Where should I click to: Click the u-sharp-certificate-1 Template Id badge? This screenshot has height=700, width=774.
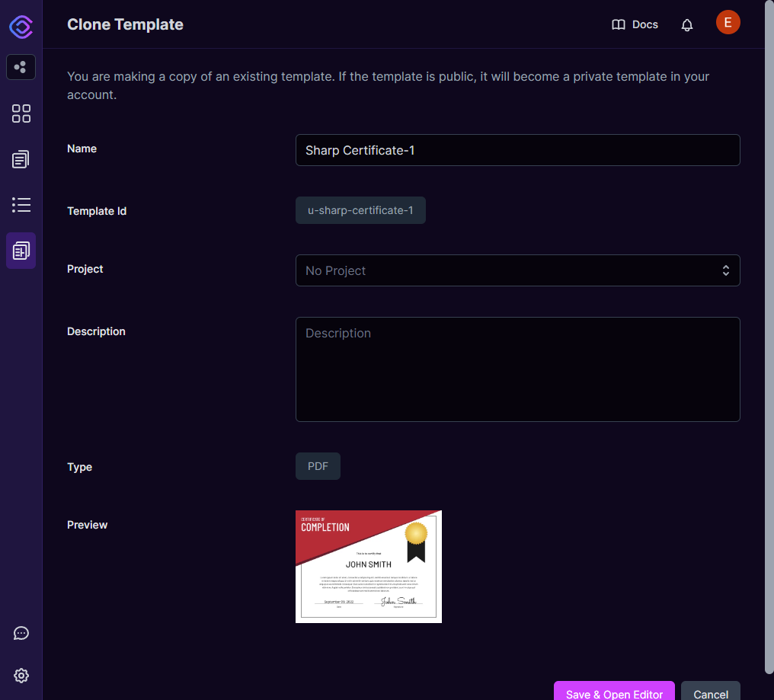coord(360,210)
